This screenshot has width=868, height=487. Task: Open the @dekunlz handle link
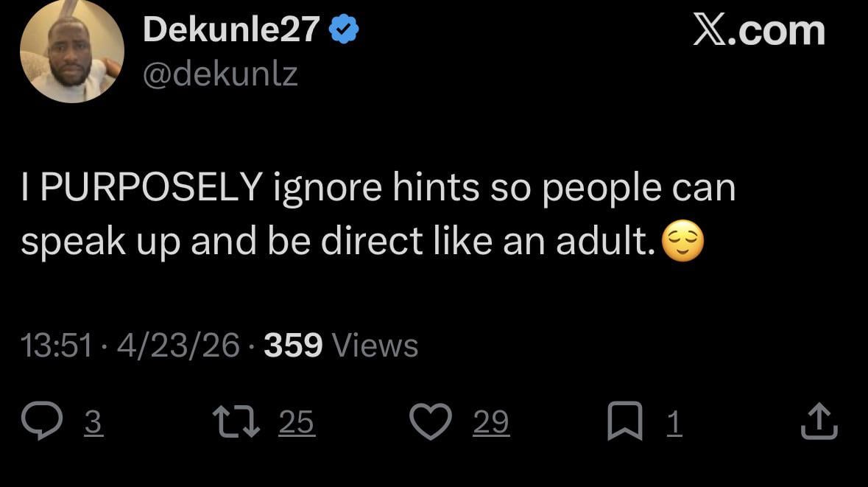coord(219,74)
